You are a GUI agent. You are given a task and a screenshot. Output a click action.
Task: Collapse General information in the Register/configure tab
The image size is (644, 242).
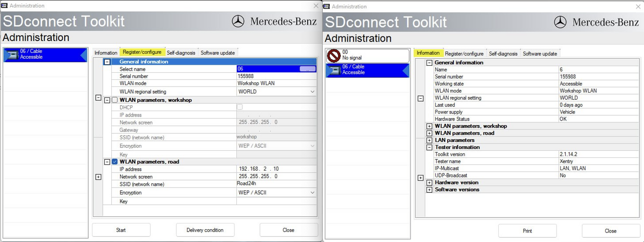pos(107,62)
